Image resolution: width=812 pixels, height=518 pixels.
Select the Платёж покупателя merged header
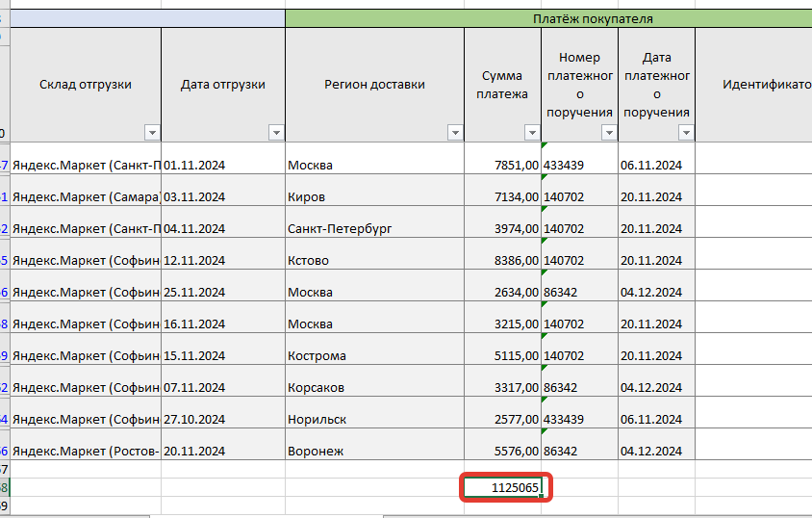[548, 18]
